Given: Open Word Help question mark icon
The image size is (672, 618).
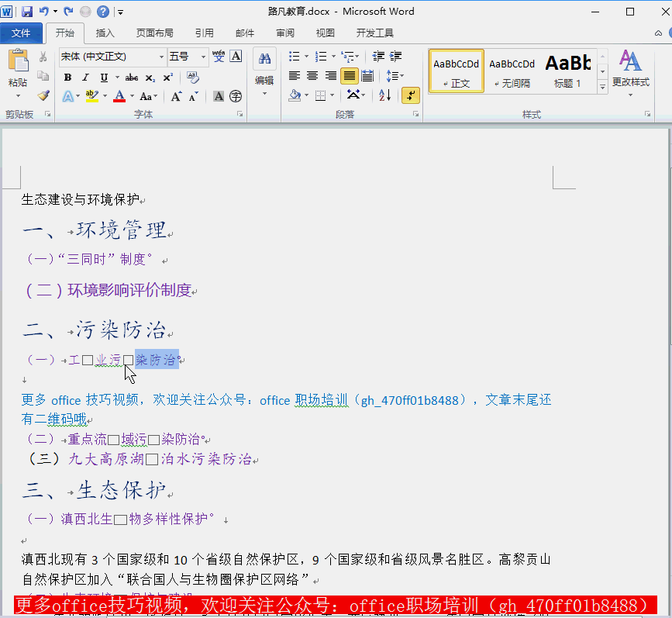Looking at the screenshot, I should pyautogui.click(x=103, y=12).
